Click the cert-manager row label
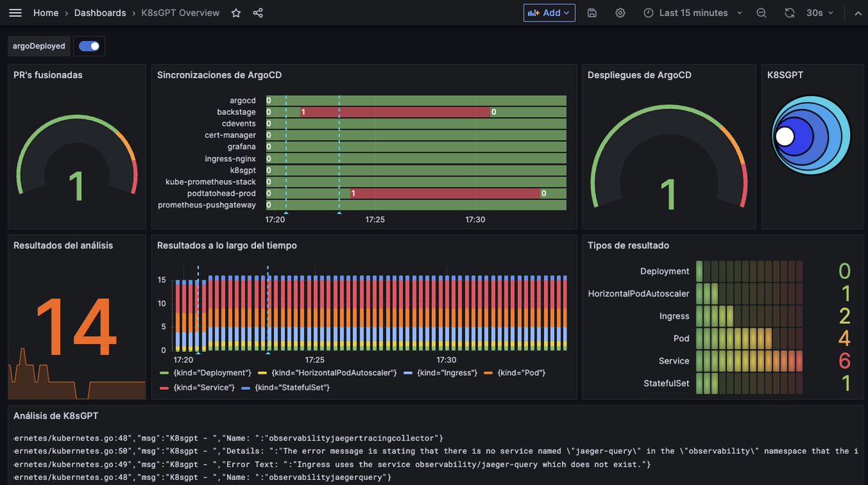The width and height of the screenshot is (868, 485). point(230,135)
